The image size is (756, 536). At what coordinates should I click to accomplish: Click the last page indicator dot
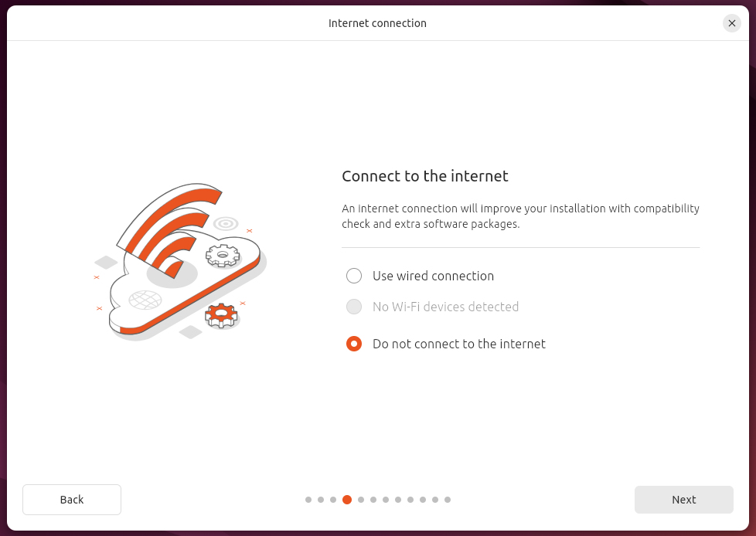[x=448, y=500]
